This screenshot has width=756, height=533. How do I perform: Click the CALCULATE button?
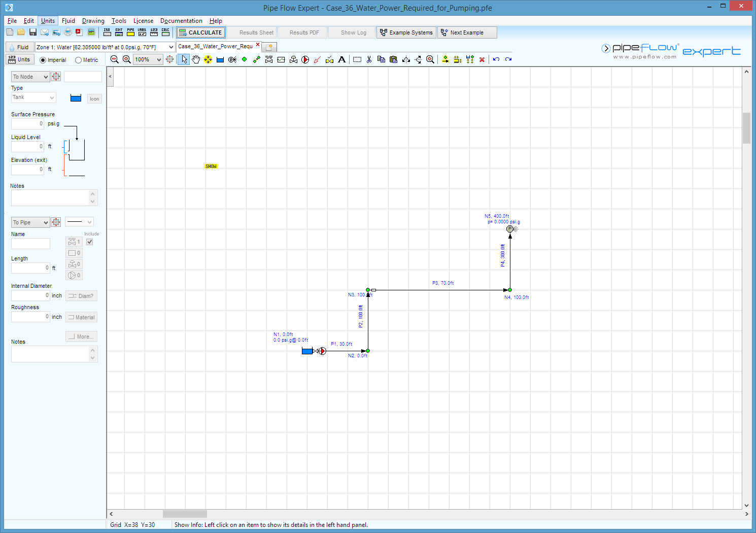[200, 32]
